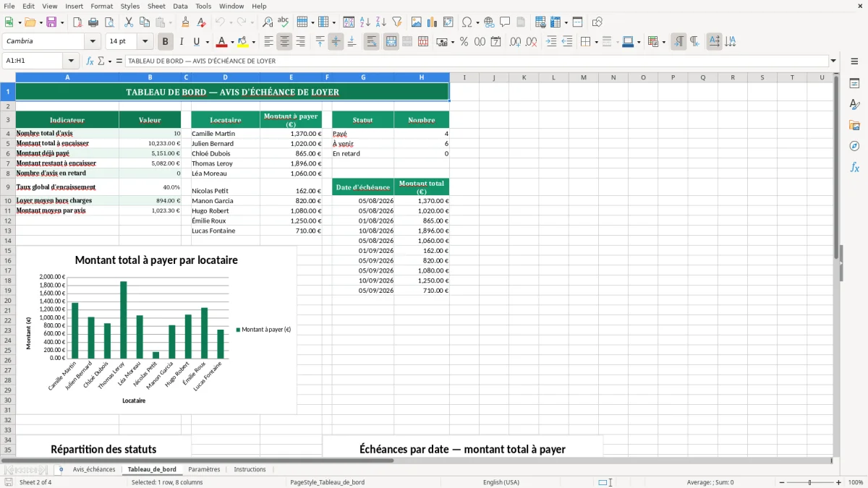868x488 pixels.
Task: Toggle the AutoFilter funnel icon
Action: click(396, 22)
